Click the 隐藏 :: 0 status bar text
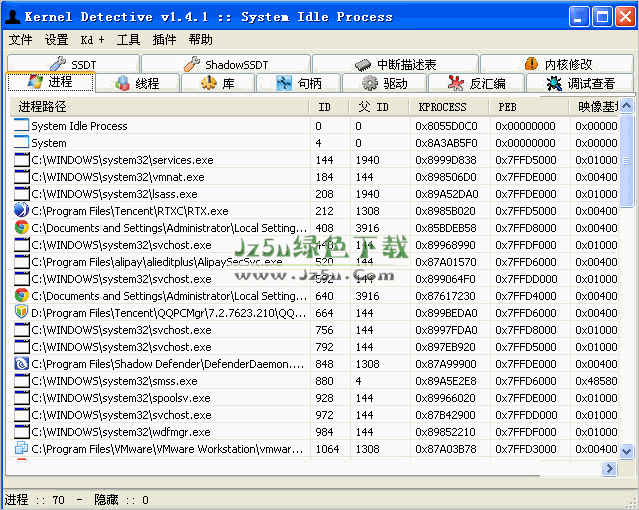This screenshot has height=510, width=639. [x=121, y=499]
